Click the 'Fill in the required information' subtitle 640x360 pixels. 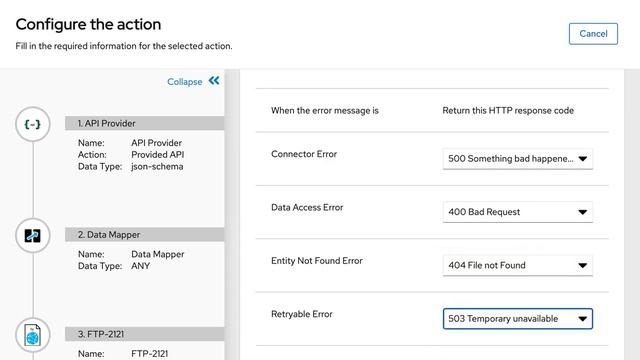tap(124, 46)
